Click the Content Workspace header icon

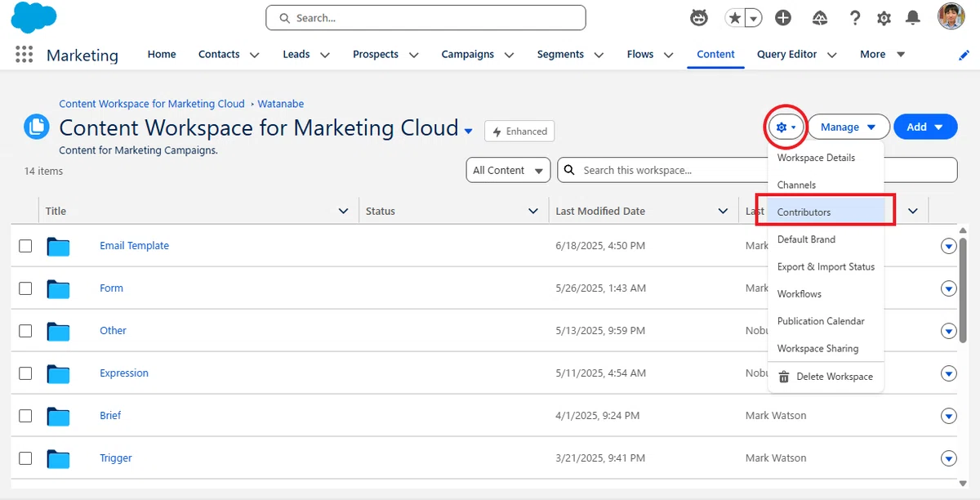(x=37, y=127)
